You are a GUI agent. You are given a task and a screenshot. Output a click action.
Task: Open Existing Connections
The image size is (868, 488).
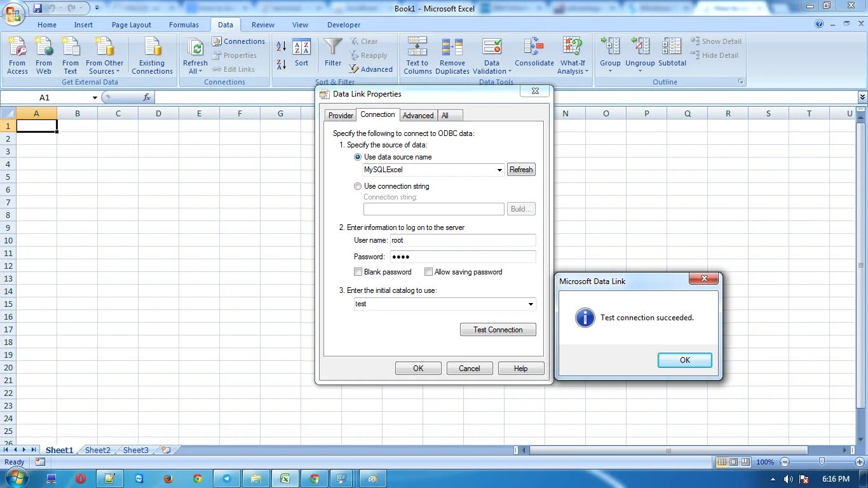(152, 56)
